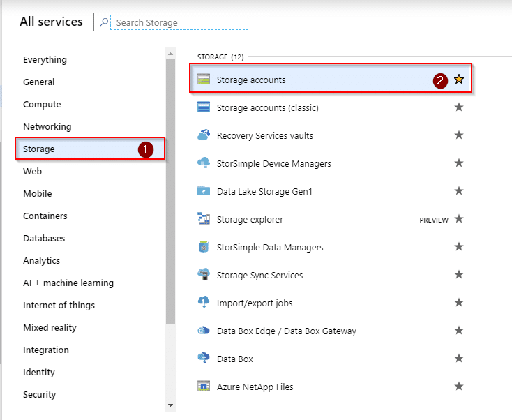Open the Mobile category
This screenshot has height=420, width=512.
click(x=38, y=194)
